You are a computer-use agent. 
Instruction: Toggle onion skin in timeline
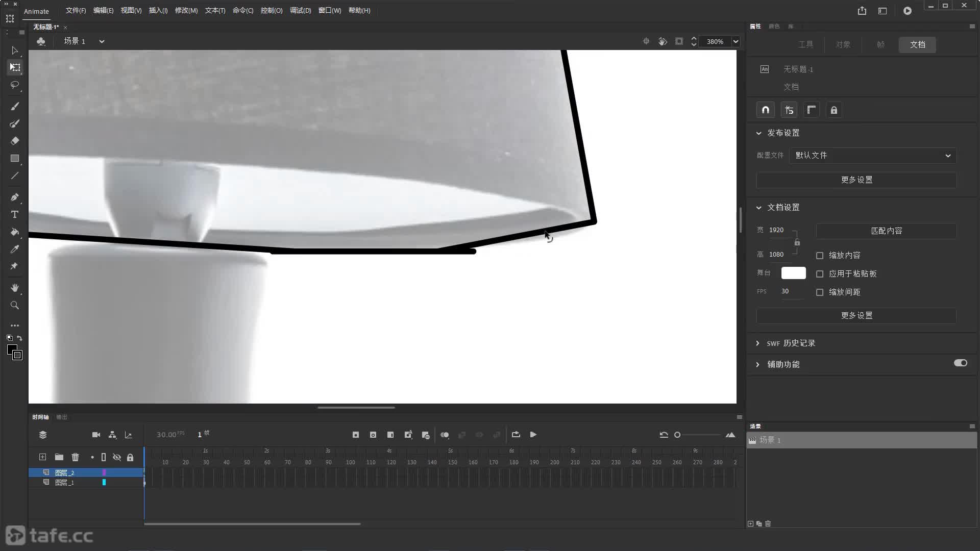[x=445, y=435]
